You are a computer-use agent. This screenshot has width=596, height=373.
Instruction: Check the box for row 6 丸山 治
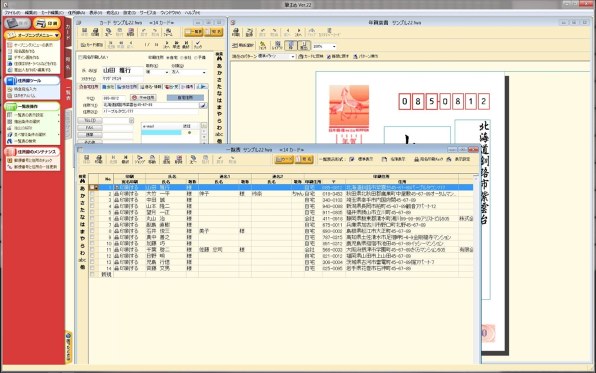92,219
